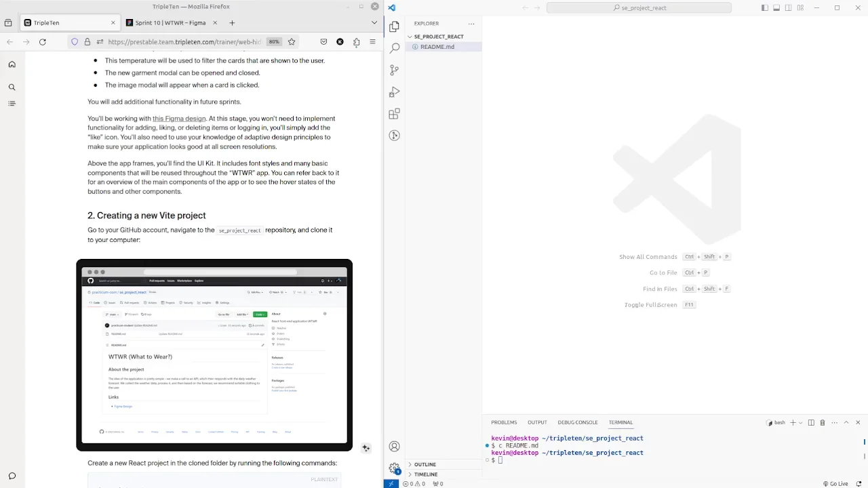868x488 pixels.
Task: Expand the OUTLINE section
Action: (x=425, y=464)
